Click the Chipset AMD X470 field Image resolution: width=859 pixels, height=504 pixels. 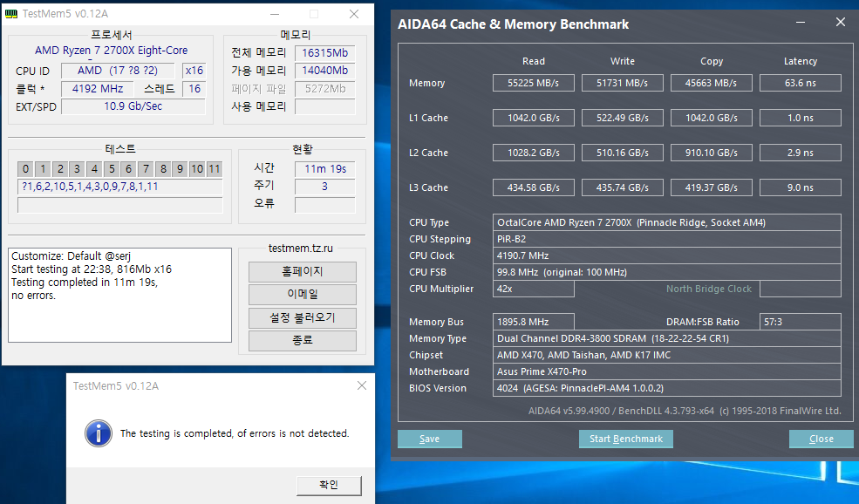point(667,355)
